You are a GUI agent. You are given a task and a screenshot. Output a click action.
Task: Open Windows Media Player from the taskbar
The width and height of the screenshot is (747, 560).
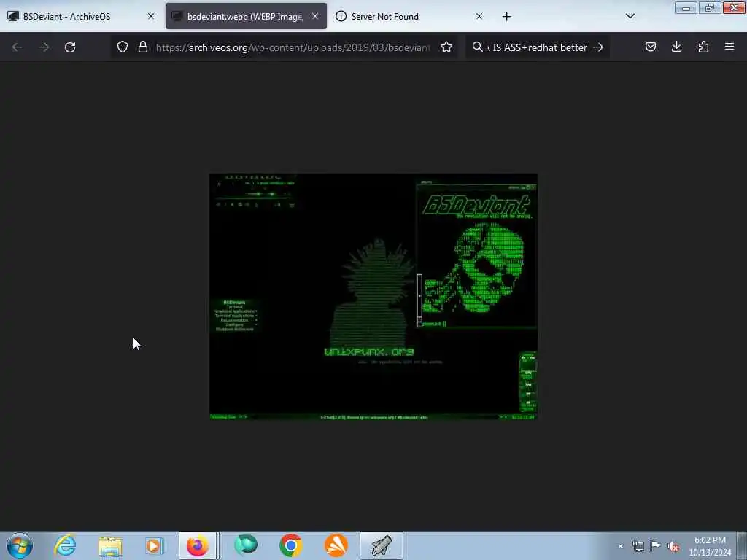click(155, 545)
